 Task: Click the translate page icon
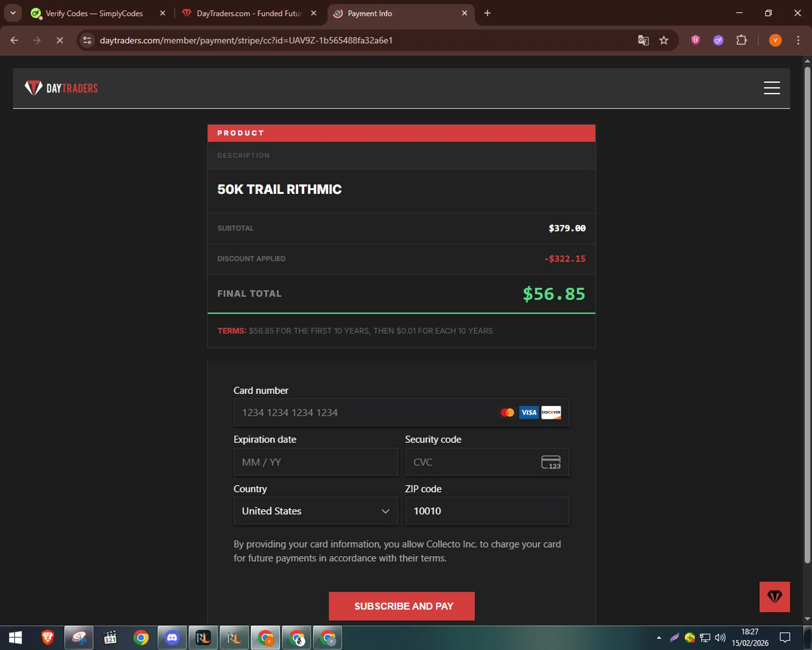tap(643, 40)
